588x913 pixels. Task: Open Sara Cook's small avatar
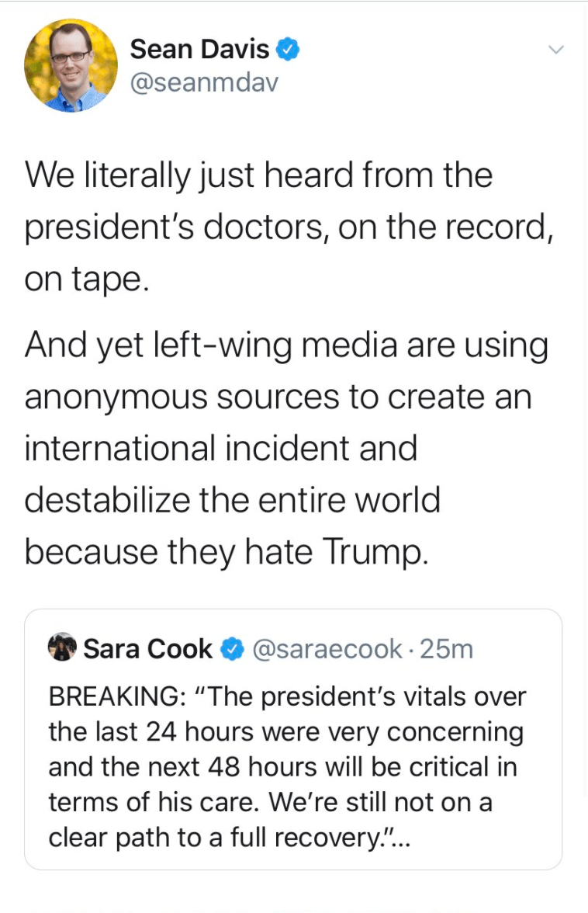tap(62, 648)
